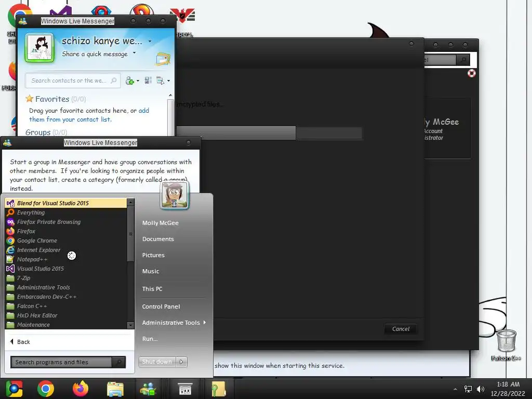Focus the Search programs and files box
The width and height of the screenshot is (532, 399).
click(x=61, y=362)
